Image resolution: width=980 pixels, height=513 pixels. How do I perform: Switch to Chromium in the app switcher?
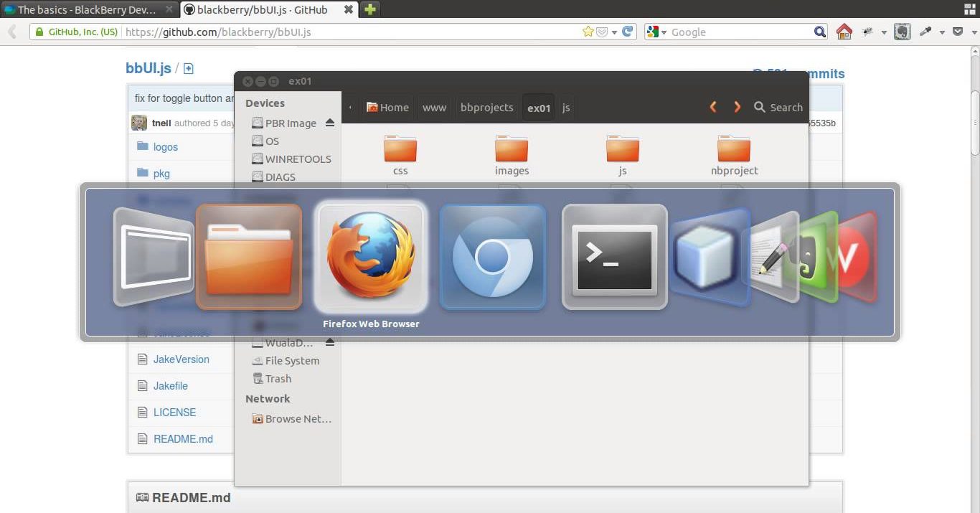click(492, 257)
